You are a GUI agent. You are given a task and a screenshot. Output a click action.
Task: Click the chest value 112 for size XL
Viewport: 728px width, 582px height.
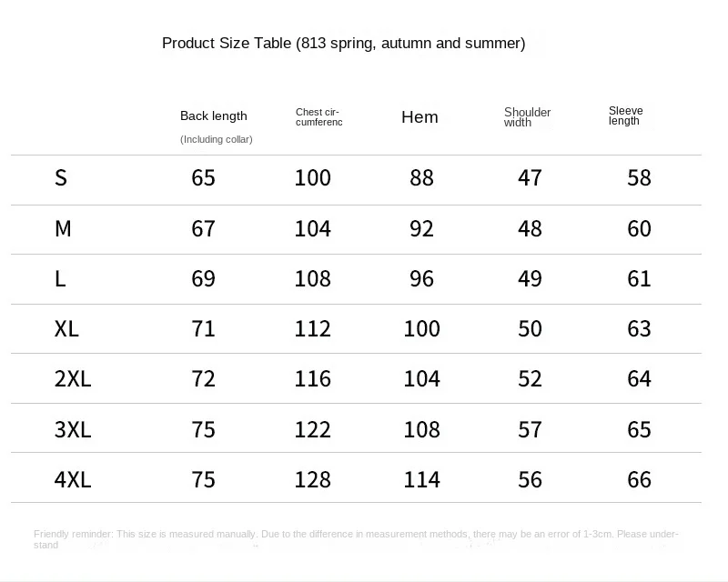point(312,328)
